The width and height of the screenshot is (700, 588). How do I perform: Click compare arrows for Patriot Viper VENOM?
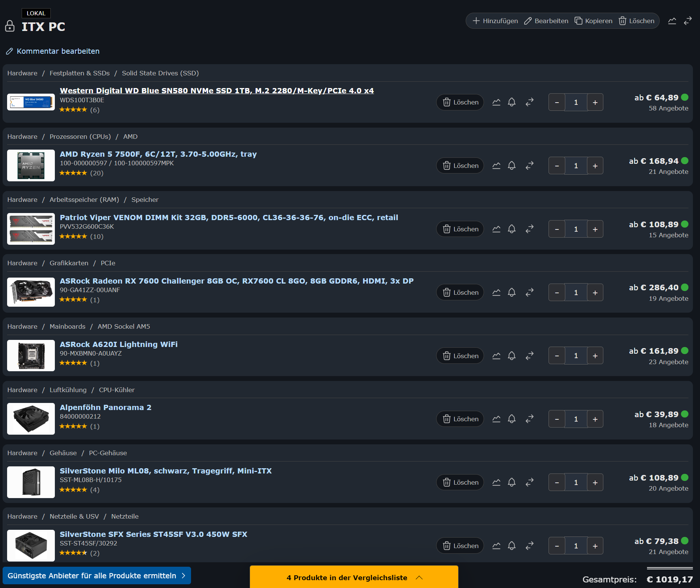pyautogui.click(x=529, y=229)
